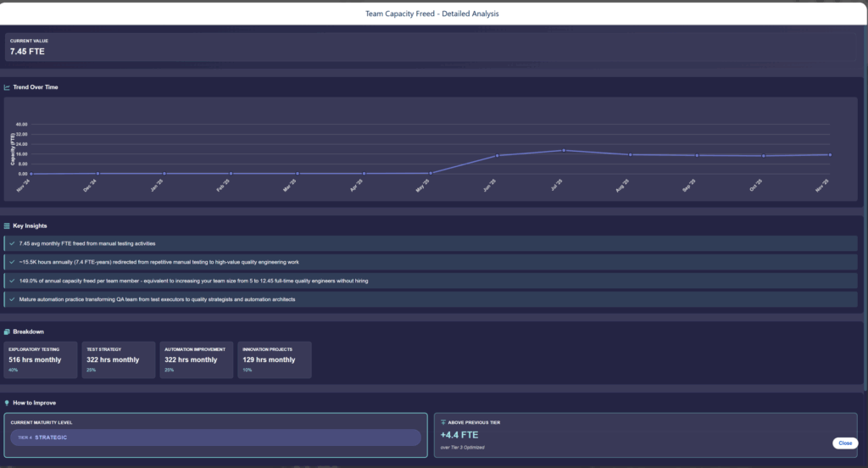Image resolution: width=868 pixels, height=468 pixels.
Task: Open the Innovation Projects breakdown card
Action: 275,359
